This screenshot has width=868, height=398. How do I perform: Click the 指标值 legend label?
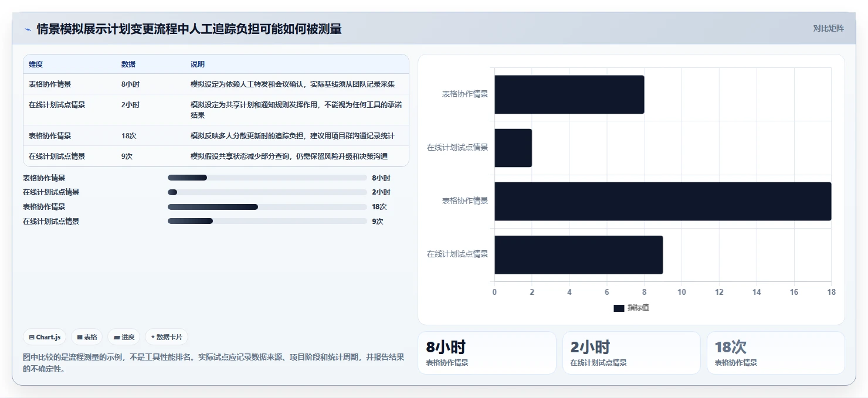[x=638, y=308]
